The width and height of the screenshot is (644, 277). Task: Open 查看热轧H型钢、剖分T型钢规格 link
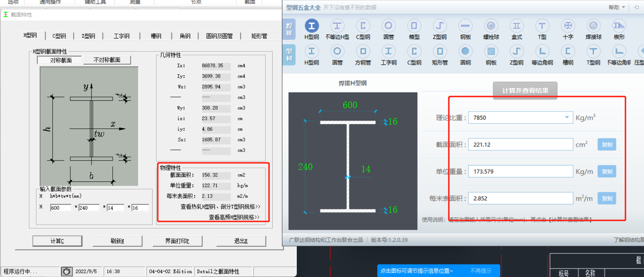pyautogui.click(x=220, y=207)
